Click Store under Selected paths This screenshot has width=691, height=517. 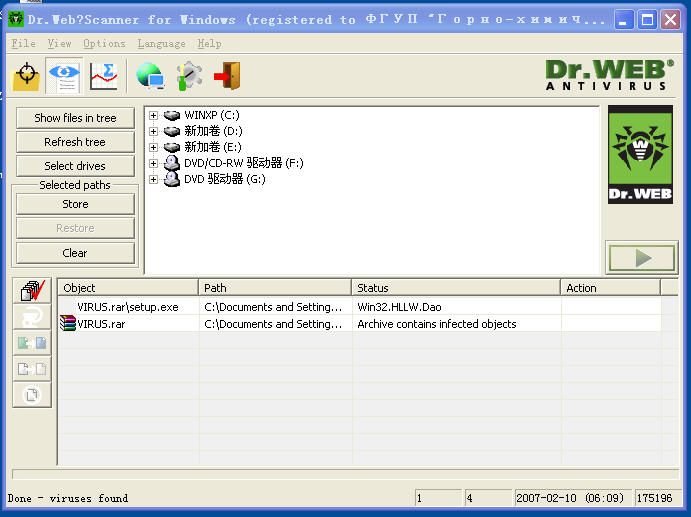click(x=75, y=204)
